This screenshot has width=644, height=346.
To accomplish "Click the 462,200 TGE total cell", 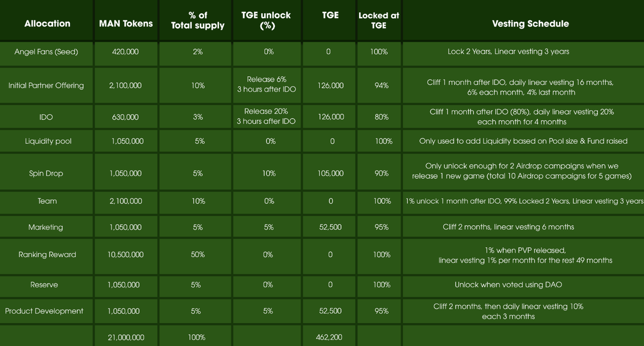I will point(330,337).
